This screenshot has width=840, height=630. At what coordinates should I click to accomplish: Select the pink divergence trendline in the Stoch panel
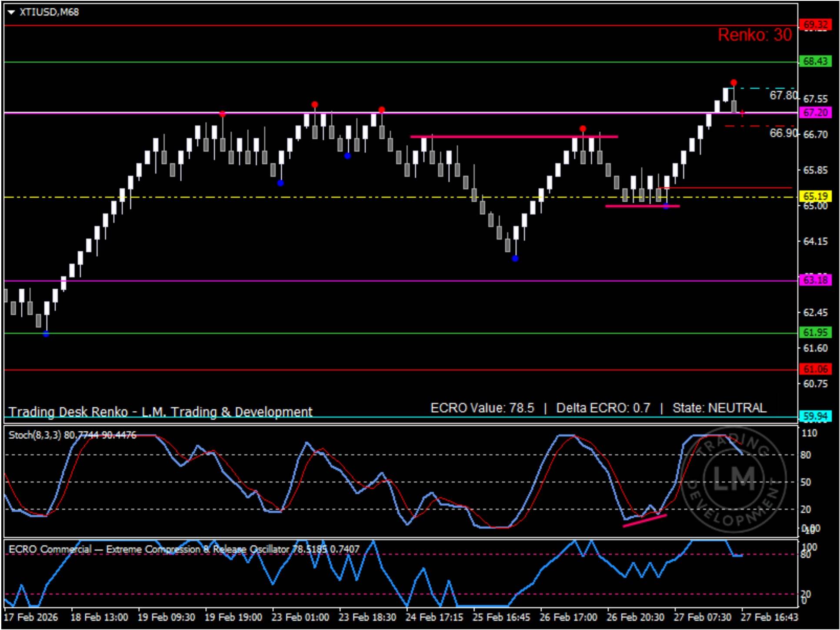click(x=645, y=520)
